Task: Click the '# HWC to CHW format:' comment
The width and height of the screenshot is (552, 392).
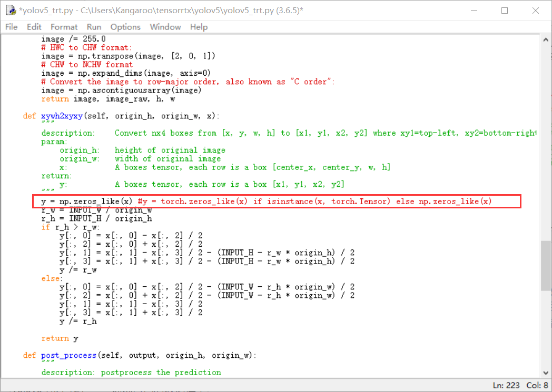Action: (x=86, y=47)
